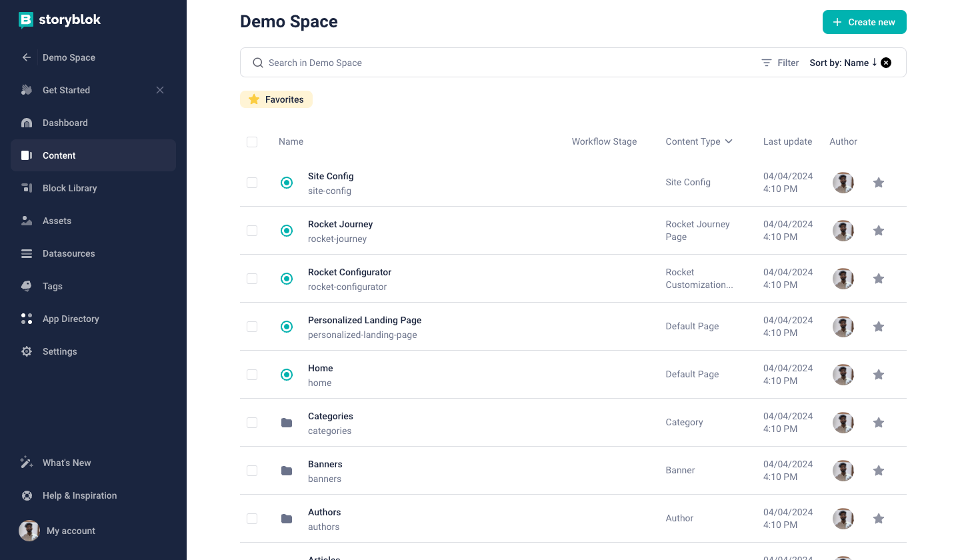Screen dimensions: 960x560
Task: Click the Assets icon in sidebar
Action: [x=27, y=221]
